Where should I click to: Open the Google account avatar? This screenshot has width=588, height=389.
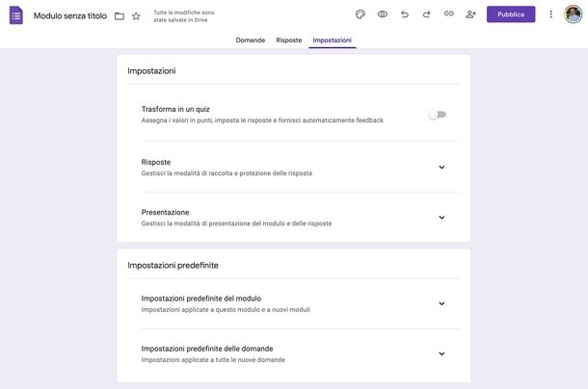pyautogui.click(x=574, y=14)
